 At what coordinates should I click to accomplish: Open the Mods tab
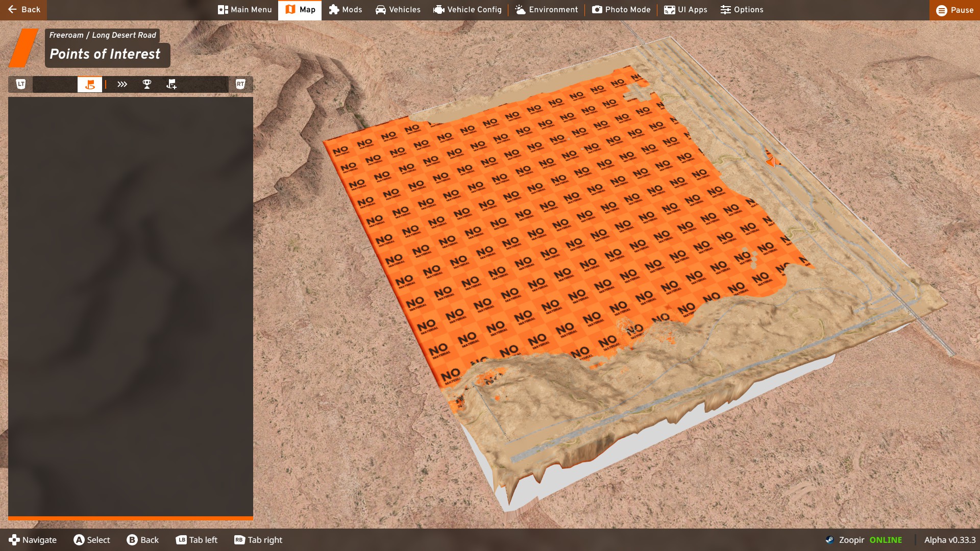[346, 10]
